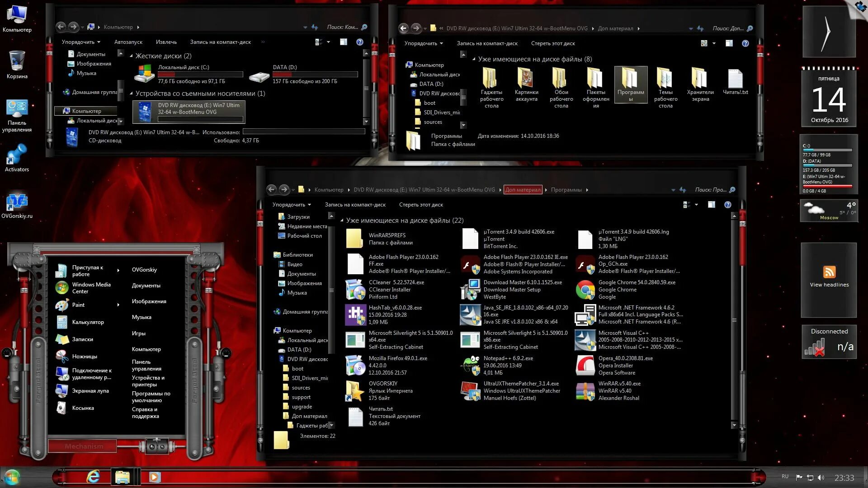Open the Google Chrome installer file
The width and height of the screenshot is (868, 488).
coord(585,290)
